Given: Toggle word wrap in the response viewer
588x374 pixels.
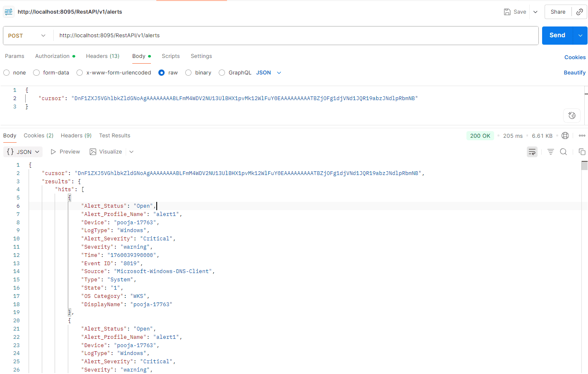Looking at the screenshot, I should pyautogui.click(x=532, y=151).
